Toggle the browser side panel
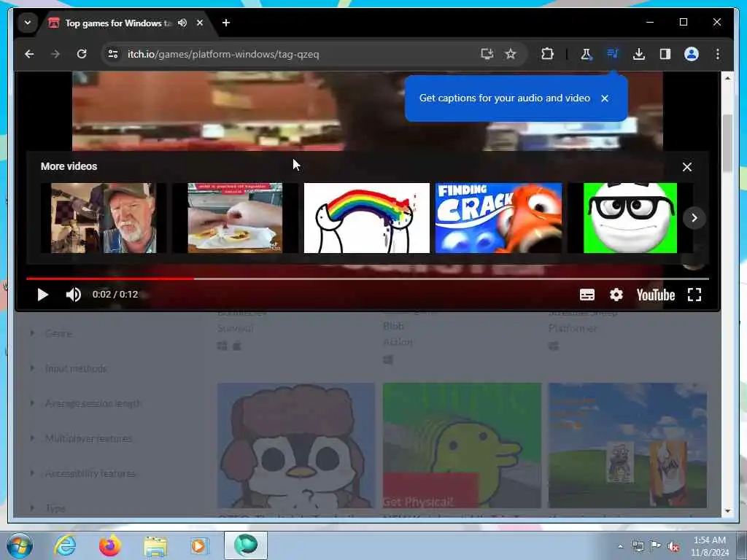Viewport: 747px width, 560px height. [665, 54]
